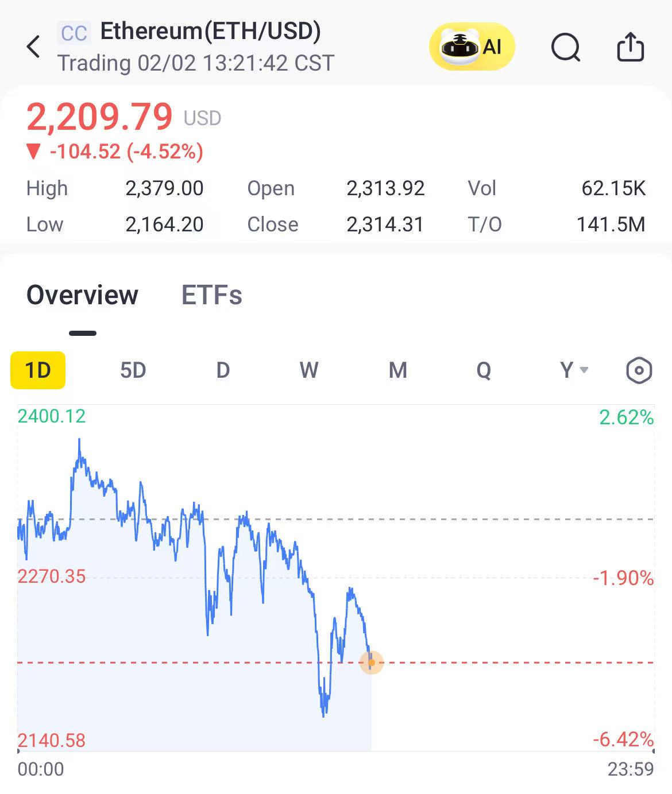
Task: Tap the chart's peak near 2400.12
Action: pyautogui.click(x=79, y=442)
